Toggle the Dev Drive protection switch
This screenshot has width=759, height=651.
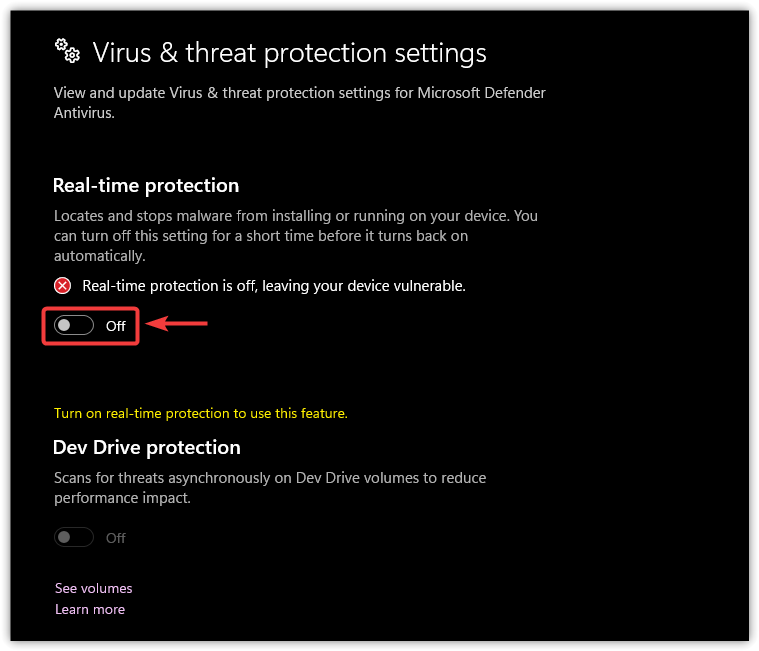tap(74, 538)
